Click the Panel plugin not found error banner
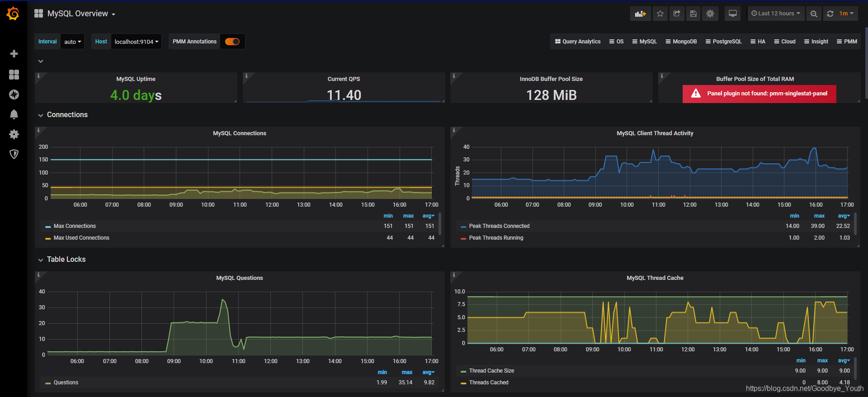The image size is (868, 397). tap(759, 94)
